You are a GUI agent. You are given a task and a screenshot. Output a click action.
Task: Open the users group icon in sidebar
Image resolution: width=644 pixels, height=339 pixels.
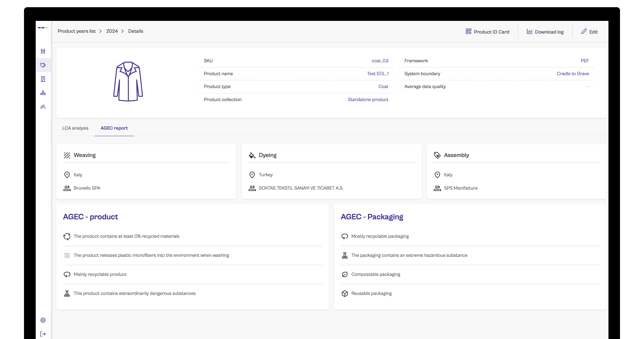tap(43, 107)
